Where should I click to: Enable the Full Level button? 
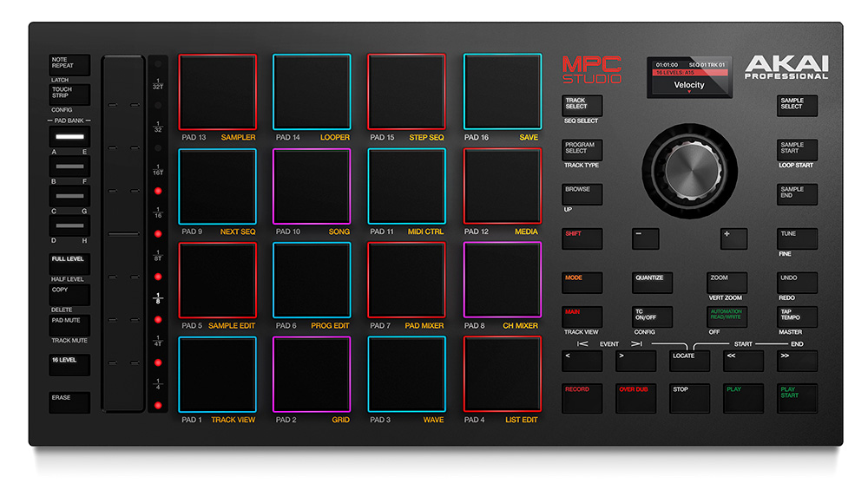[69, 264]
